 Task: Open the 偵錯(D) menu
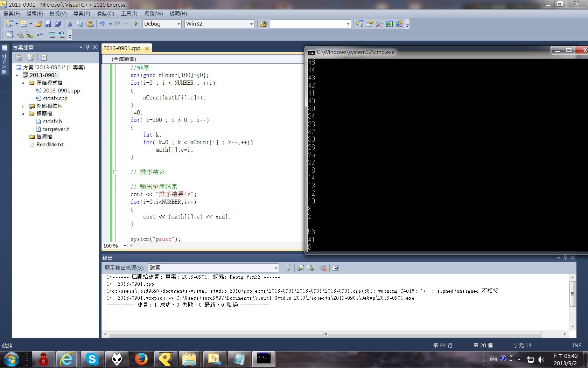105,14
